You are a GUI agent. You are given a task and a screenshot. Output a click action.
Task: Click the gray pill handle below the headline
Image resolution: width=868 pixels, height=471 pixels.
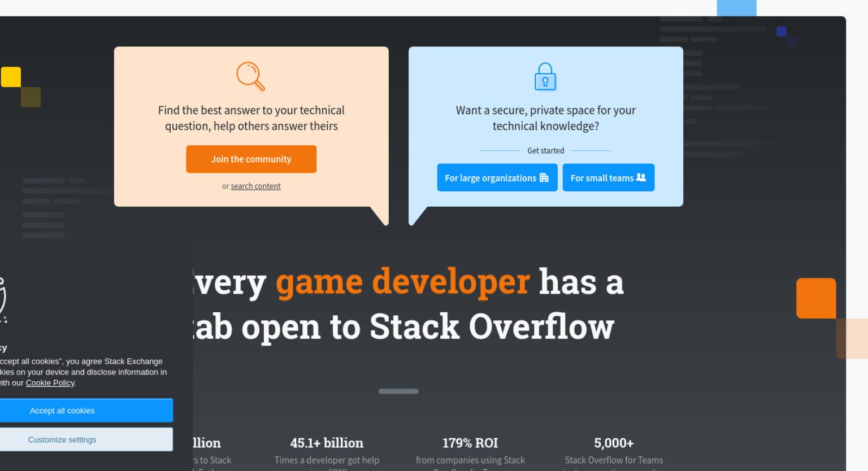(x=398, y=391)
